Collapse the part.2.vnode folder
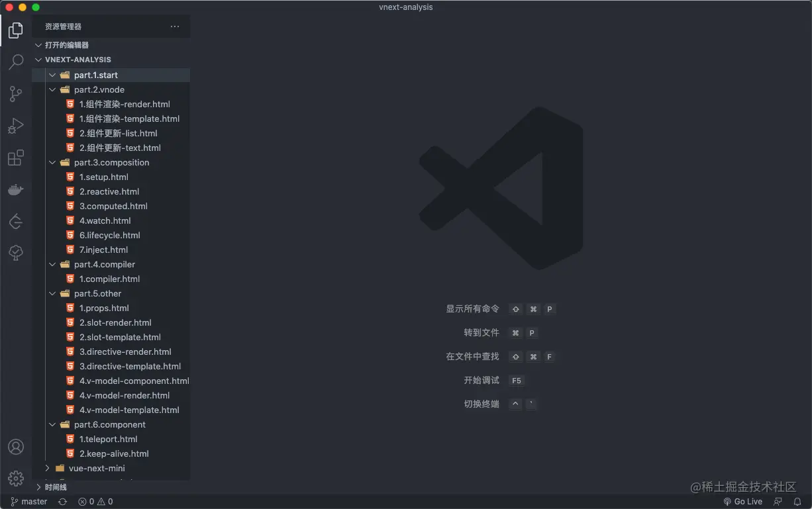The height and width of the screenshot is (509, 812). coord(111,89)
